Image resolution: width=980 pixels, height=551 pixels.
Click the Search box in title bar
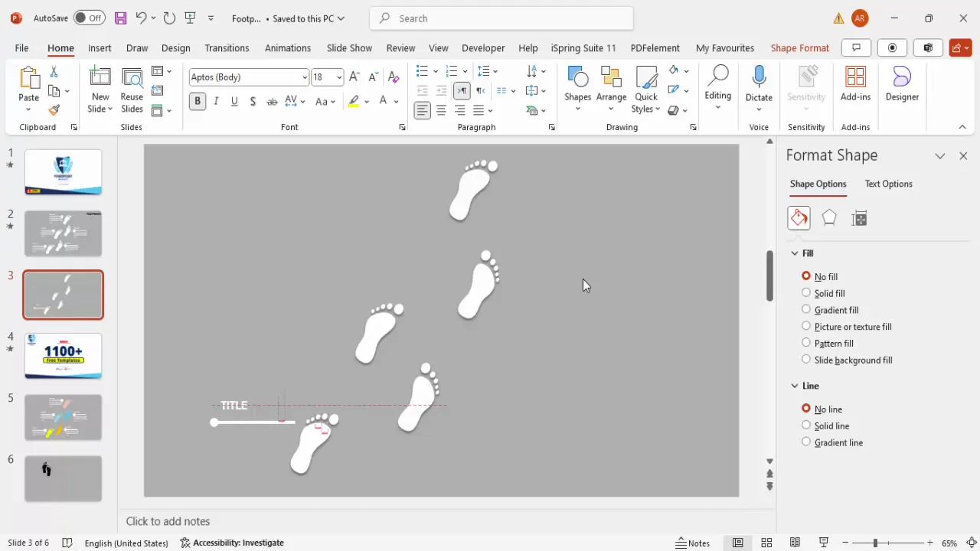(501, 18)
